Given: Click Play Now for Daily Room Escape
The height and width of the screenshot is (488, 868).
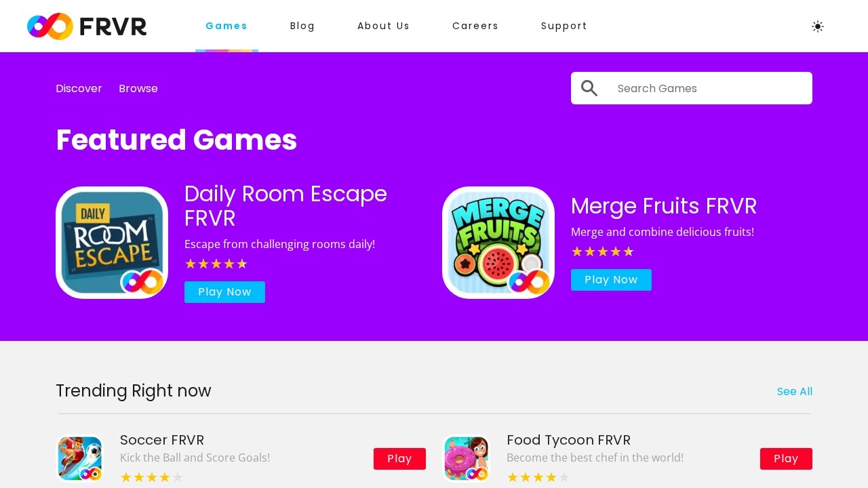Looking at the screenshot, I should point(224,292).
